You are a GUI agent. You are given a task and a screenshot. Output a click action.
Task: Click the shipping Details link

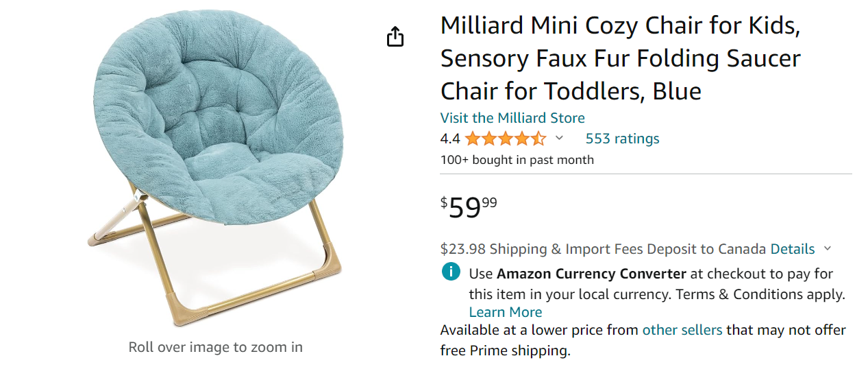(x=793, y=249)
